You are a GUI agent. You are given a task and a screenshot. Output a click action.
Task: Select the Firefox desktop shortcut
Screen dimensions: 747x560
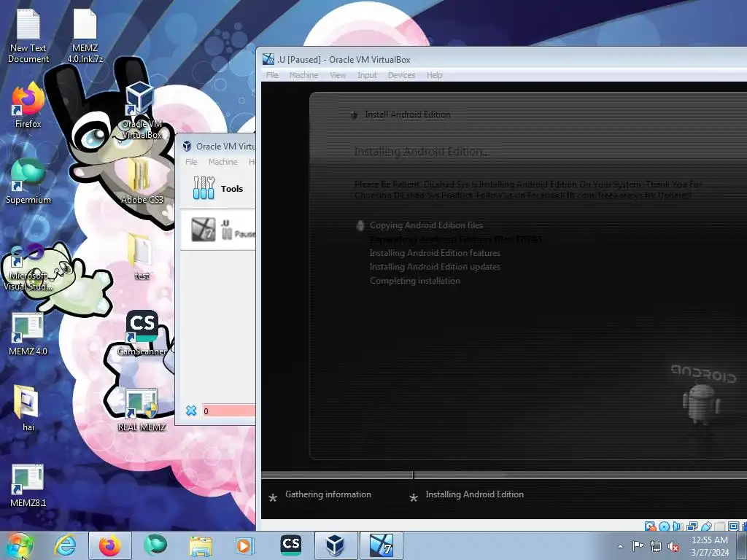tap(28, 106)
